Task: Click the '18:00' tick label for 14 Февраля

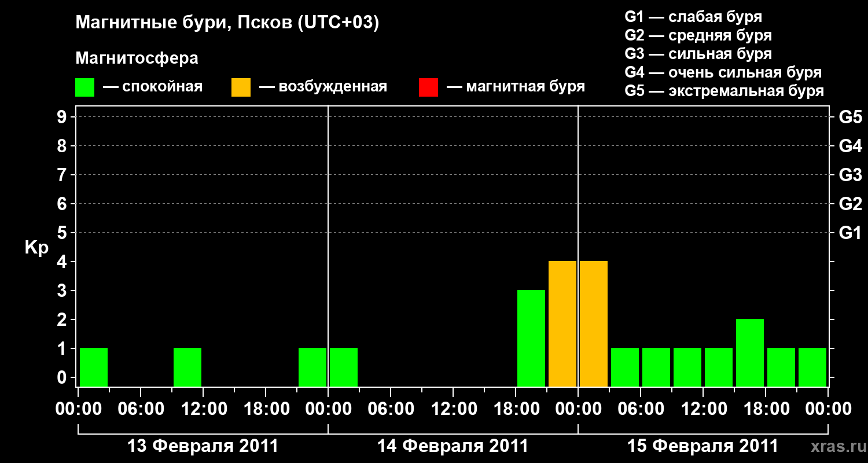Action: pyautogui.click(x=516, y=409)
